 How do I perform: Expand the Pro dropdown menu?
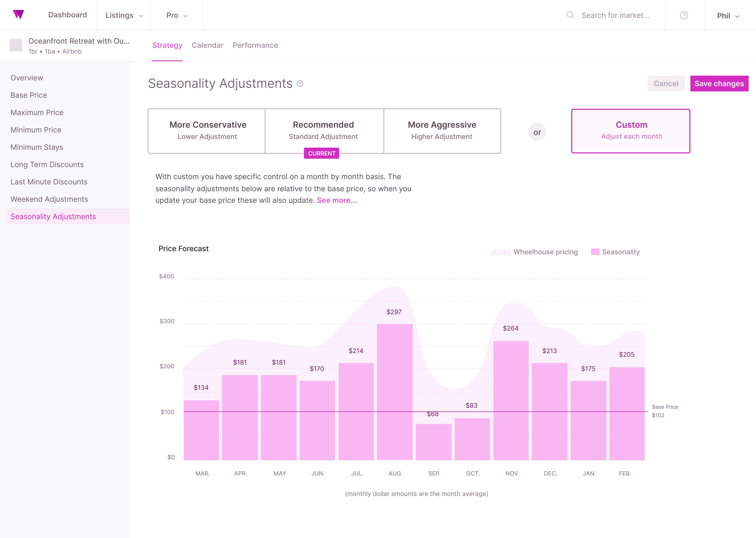(177, 15)
